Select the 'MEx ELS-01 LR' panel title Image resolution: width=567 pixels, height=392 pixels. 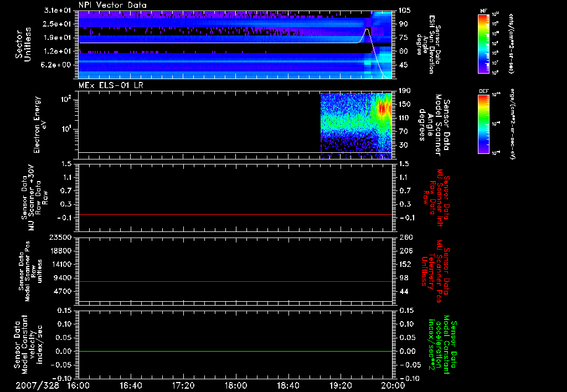(110, 85)
